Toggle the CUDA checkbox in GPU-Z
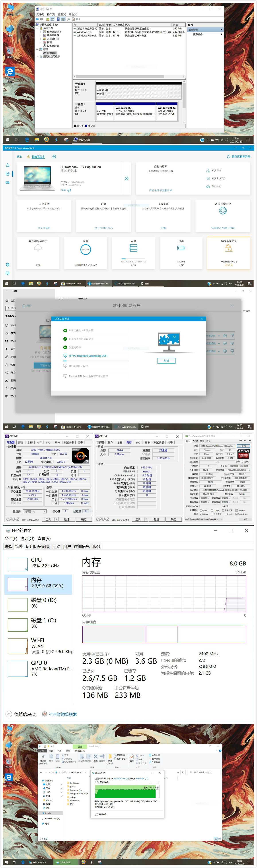 pos(212,511)
